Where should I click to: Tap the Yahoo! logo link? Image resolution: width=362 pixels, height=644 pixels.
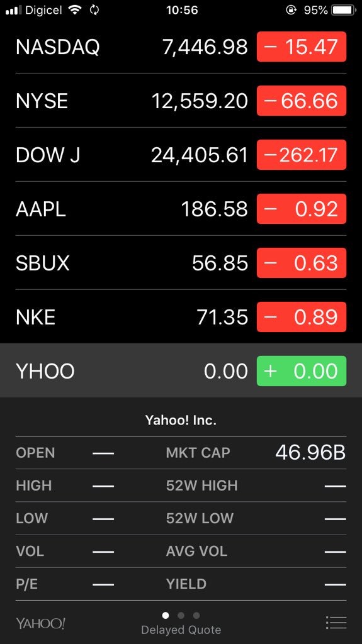tap(40, 623)
